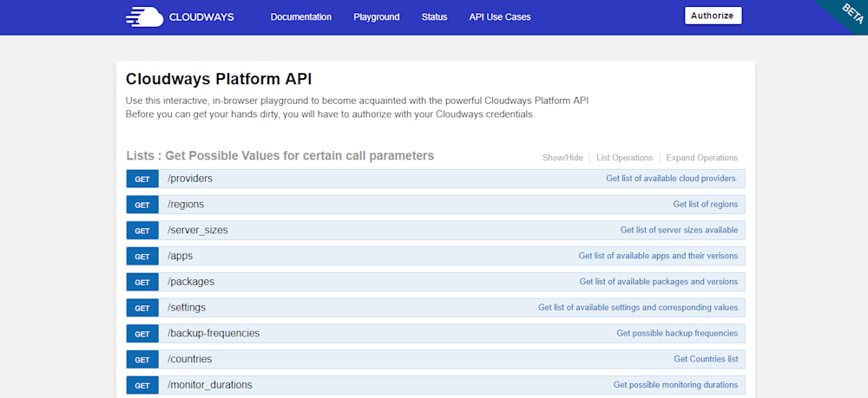Click 'Get list of server sizes available' text
Screen dimensions: 868x398
680,230
